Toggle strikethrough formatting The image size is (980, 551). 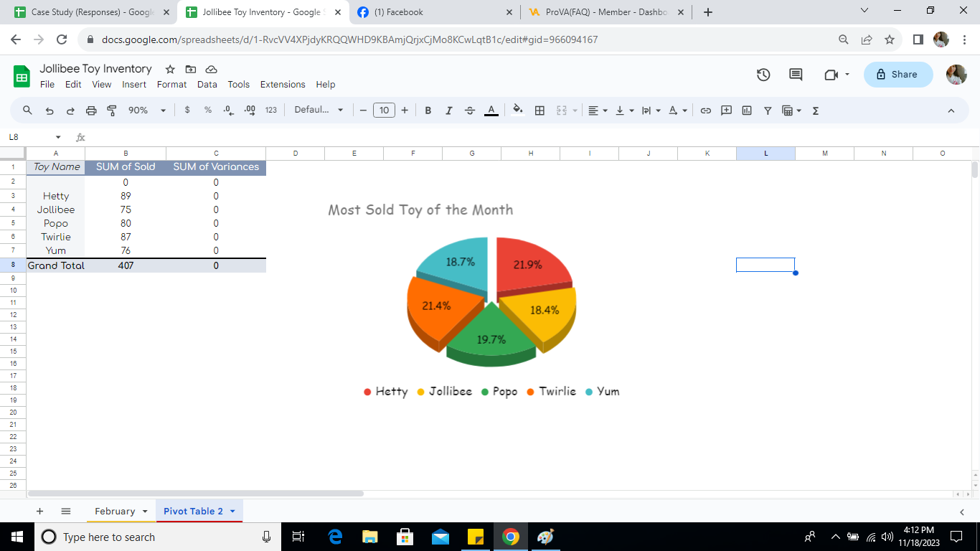tap(470, 110)
